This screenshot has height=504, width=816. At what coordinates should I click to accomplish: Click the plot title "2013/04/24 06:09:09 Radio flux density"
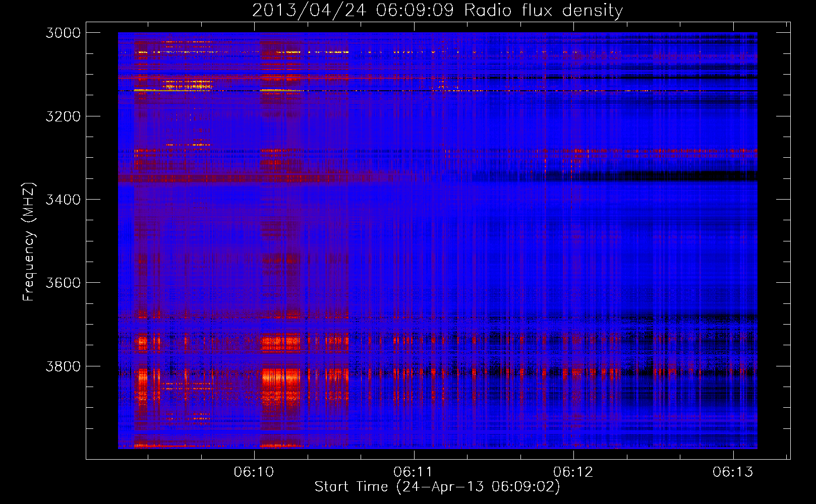[437, 11]
